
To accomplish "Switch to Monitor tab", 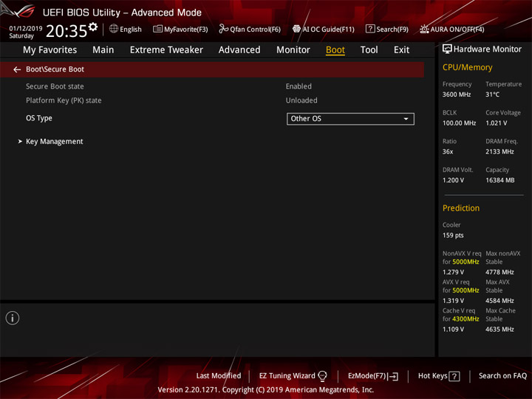I will [293, 50].
